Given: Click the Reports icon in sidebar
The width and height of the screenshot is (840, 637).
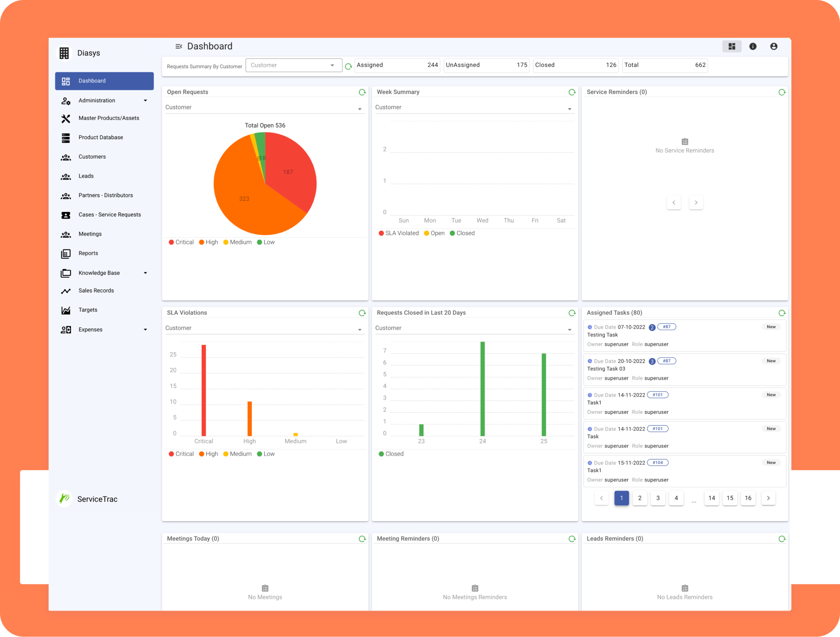Looking at the screenshot, I should (x=66, y=254).
